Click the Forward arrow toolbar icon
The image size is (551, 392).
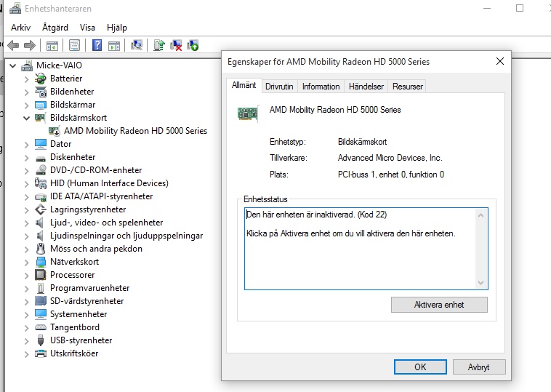[x=30, y=45]
